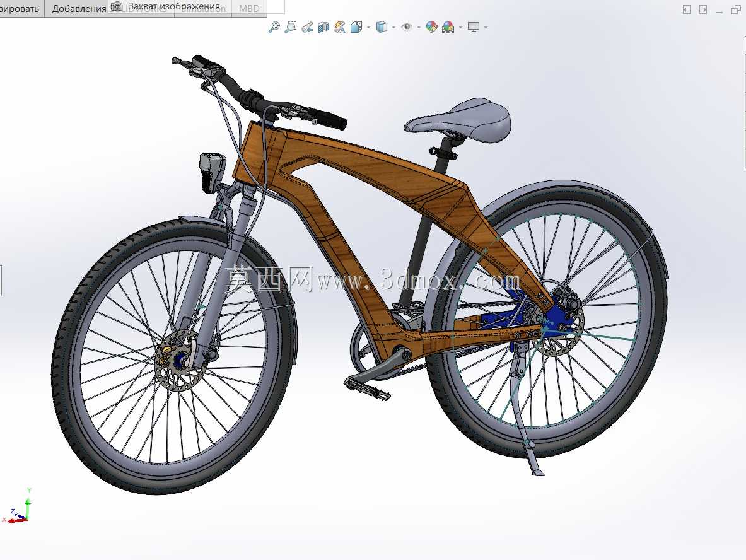746x560 pixels.
Task: Click the left-arrow panel collapse icon at top right
Action: coord(686,9)
